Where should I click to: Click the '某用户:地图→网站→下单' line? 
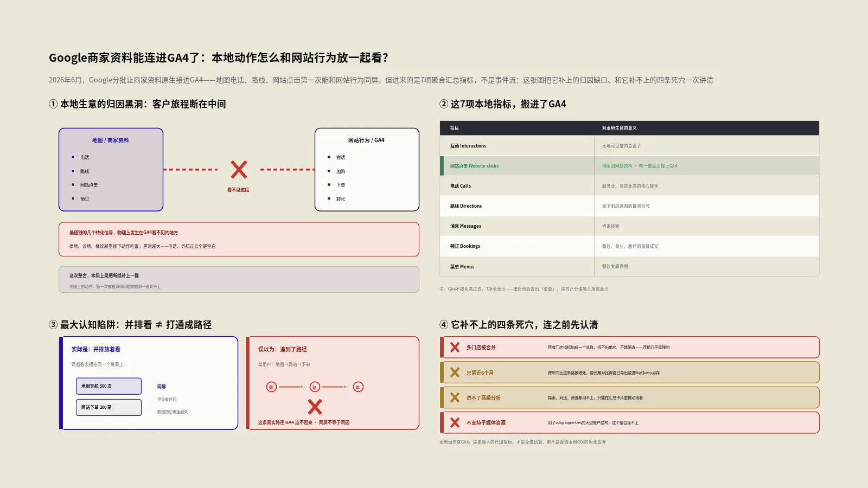coord(284,364)
